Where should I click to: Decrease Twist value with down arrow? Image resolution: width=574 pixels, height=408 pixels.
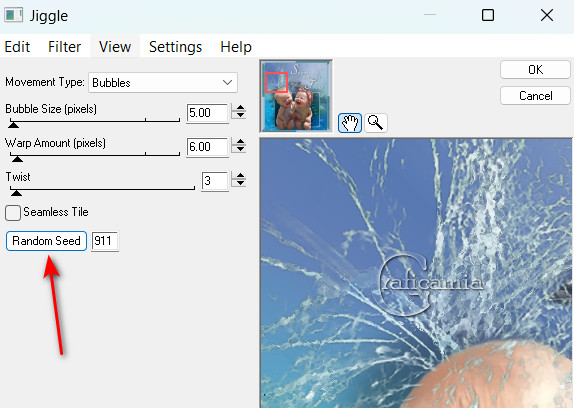tap(240, 183)
